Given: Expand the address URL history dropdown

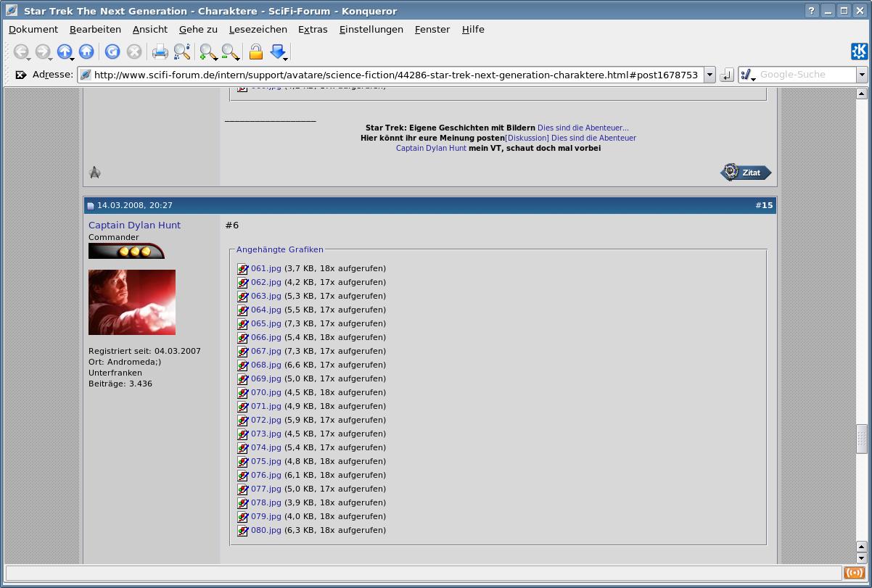Looking at the screenshot, I should pos(709,75).
